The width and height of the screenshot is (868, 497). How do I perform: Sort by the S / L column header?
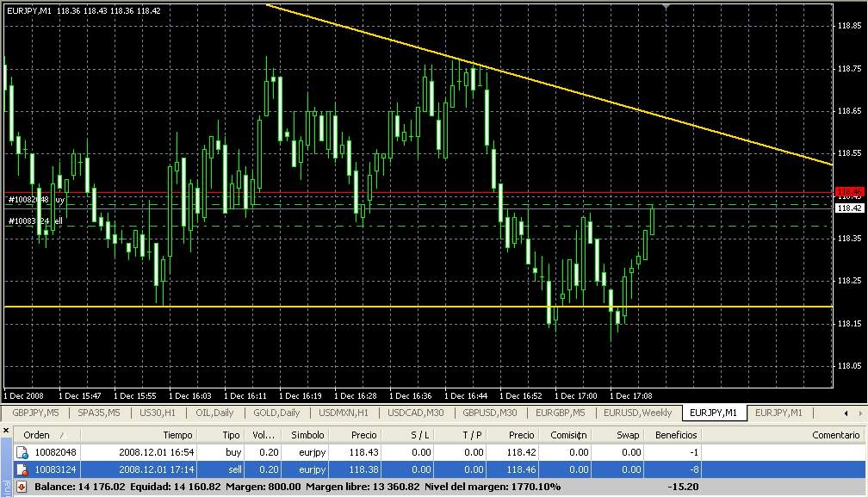click(407, 435)
